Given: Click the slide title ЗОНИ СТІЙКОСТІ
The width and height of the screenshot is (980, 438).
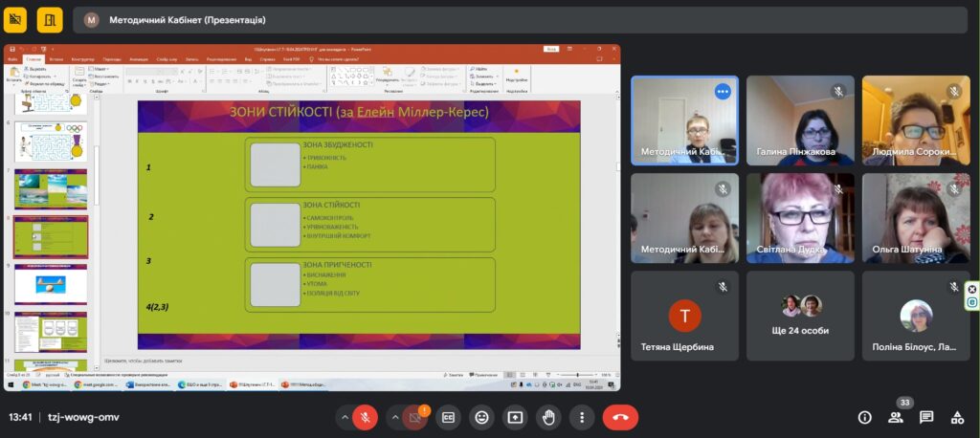Looking at the screenshot, I should [359, 113].
